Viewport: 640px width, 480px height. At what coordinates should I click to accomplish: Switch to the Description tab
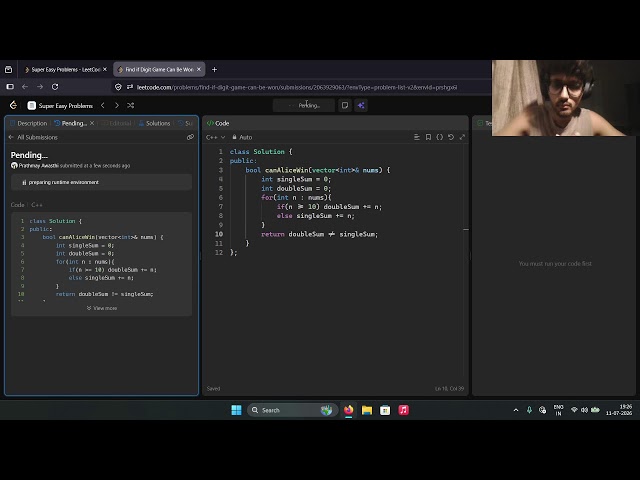28,123
